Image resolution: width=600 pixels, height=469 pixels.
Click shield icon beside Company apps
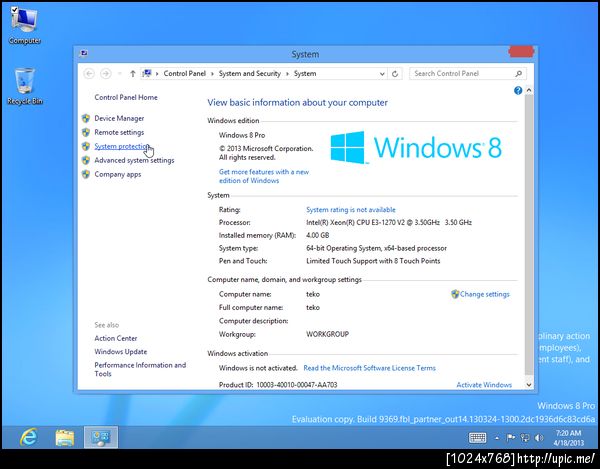click(x=86, y=174)
